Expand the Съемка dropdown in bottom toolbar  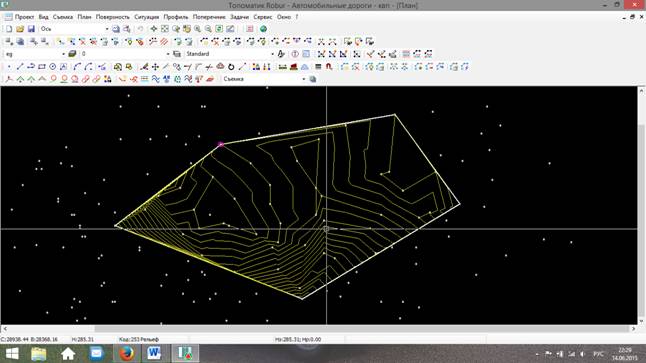[304, 79]
